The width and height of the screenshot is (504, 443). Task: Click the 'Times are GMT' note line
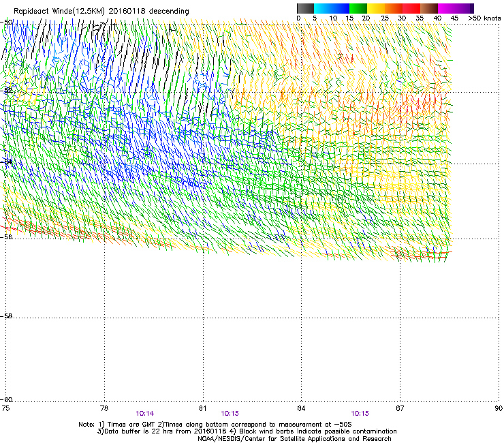click(215, 425)
